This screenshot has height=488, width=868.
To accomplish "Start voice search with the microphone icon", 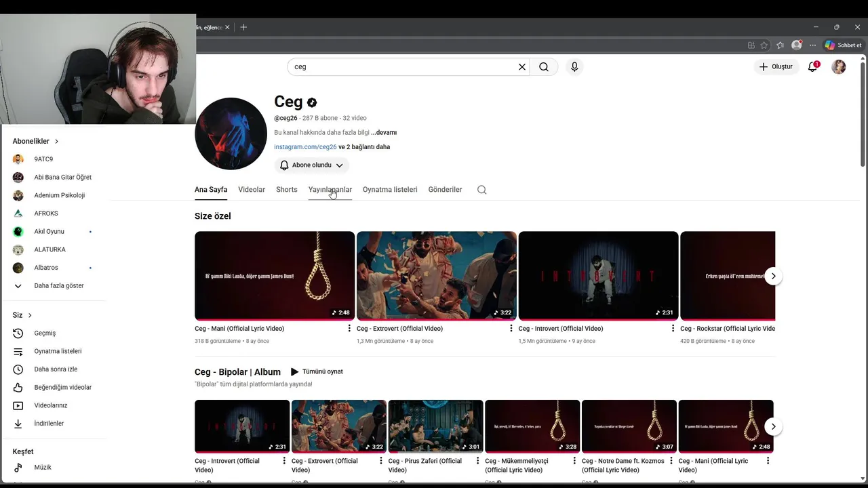I will [574, 67].
